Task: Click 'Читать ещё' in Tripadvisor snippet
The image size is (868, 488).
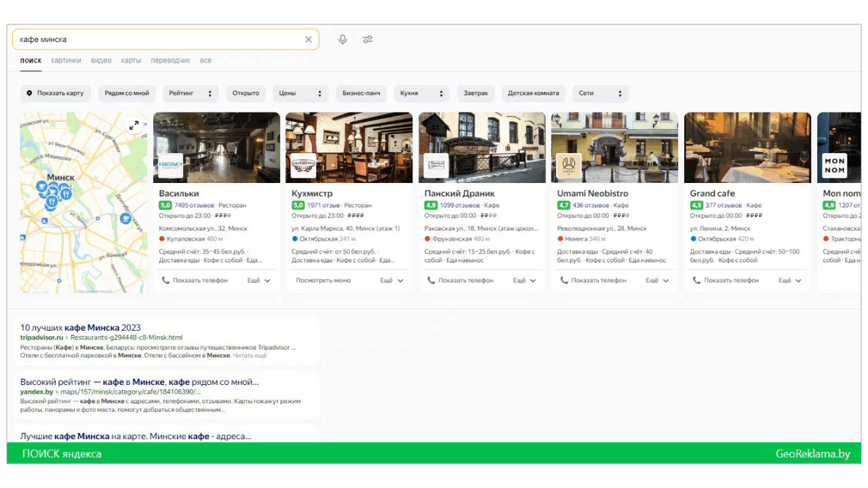Action: pyautogui.click(x=250, y=355)
